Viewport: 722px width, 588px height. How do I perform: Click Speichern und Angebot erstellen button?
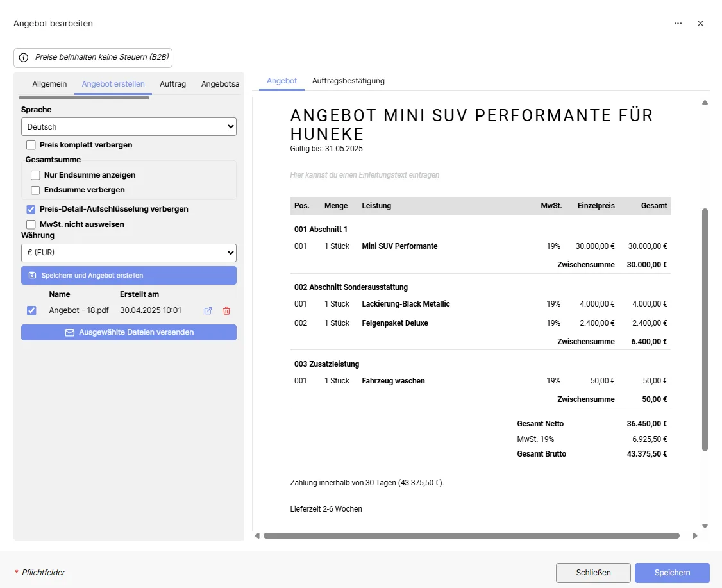tap(129, 275)
